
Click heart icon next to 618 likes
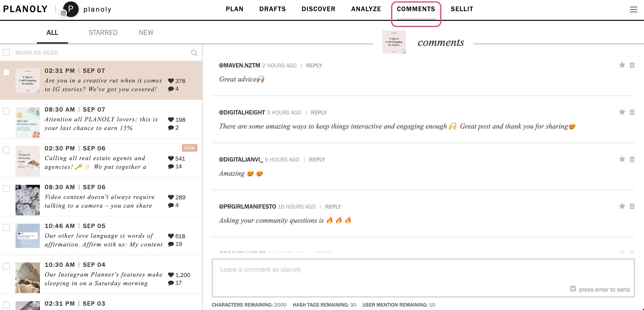tap(171, 236)
